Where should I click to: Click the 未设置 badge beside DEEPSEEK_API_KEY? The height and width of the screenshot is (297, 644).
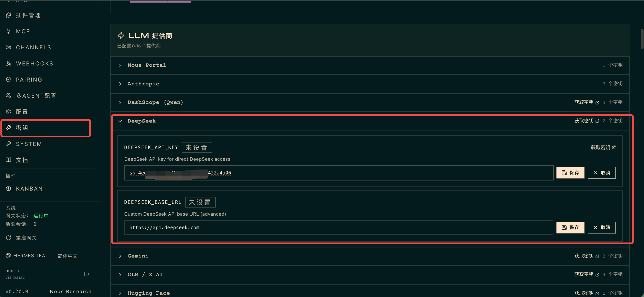pos(197,147)
